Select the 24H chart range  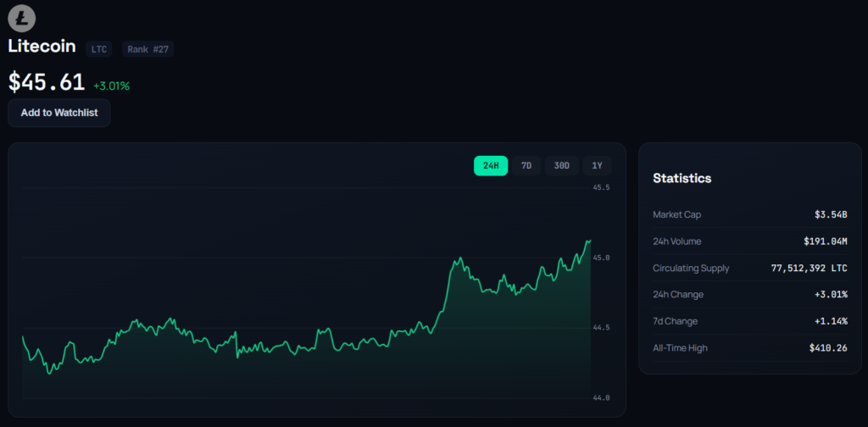[491, 165]
